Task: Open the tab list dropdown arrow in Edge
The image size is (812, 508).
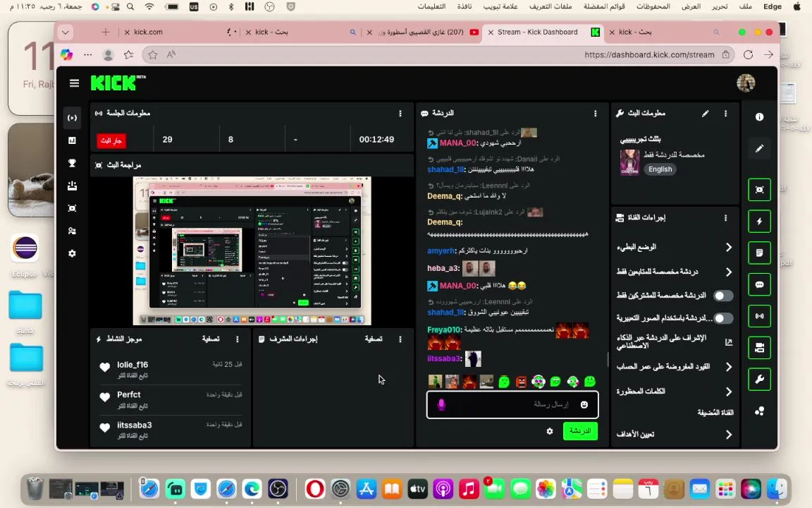Action: (x=66, y=32)
